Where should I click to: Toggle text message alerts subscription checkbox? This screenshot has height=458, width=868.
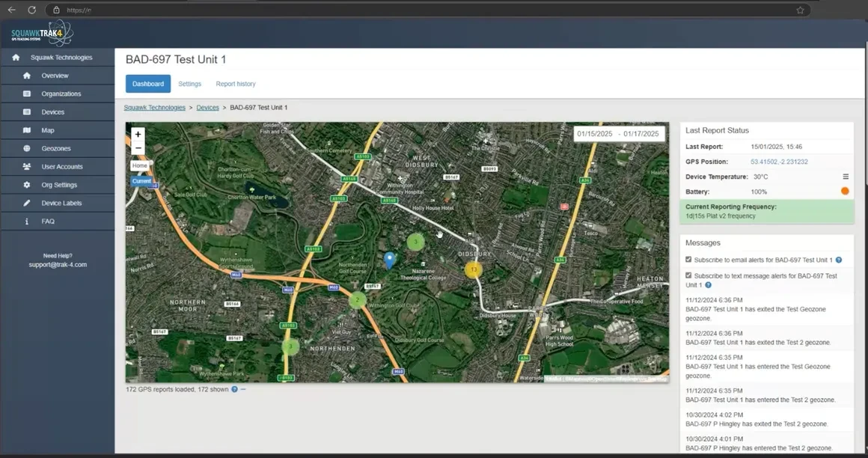point(688,275)
